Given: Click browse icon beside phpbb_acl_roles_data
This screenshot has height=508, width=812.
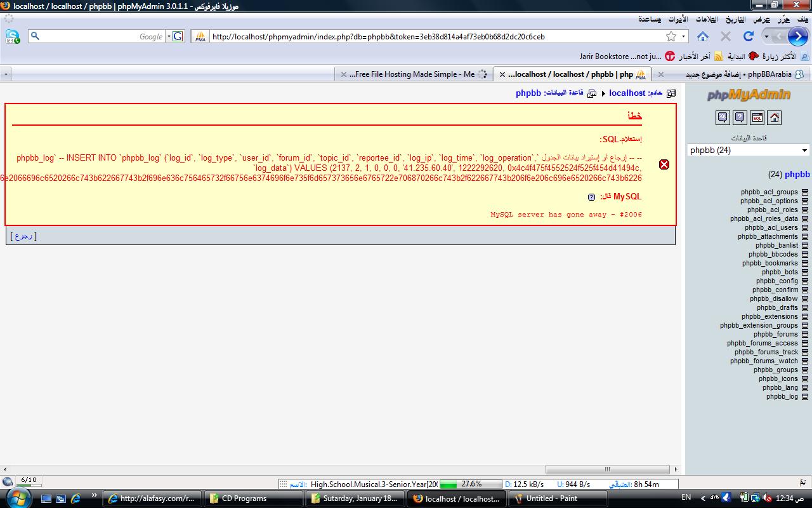Looking at the screenshot, I should 804,219.
